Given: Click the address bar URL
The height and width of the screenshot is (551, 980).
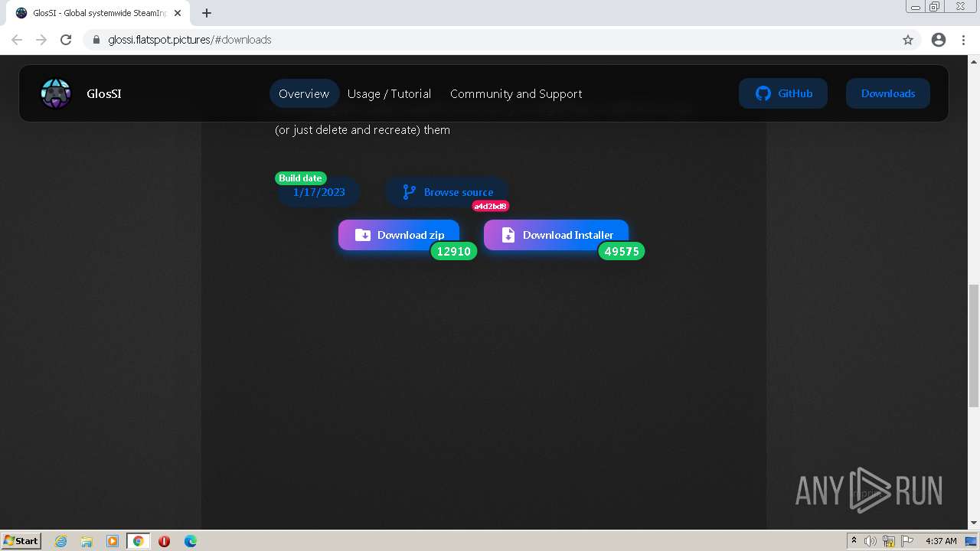Looking at the screenshot, I should point(189,40).
